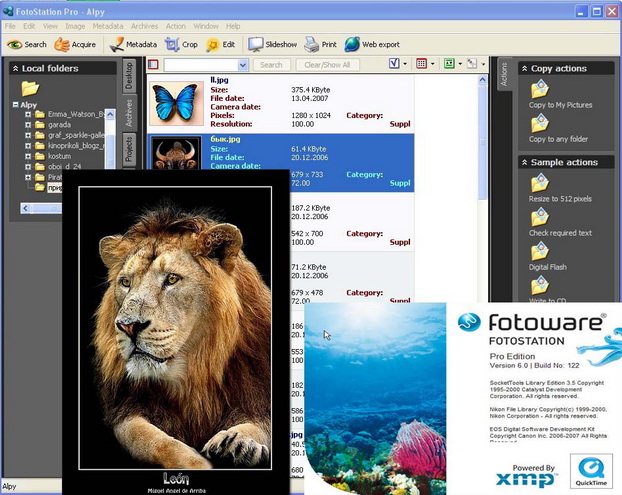Click the kostum folder icon
The height and width of the screenshot is (495, 622).
[x=40, y=156]
